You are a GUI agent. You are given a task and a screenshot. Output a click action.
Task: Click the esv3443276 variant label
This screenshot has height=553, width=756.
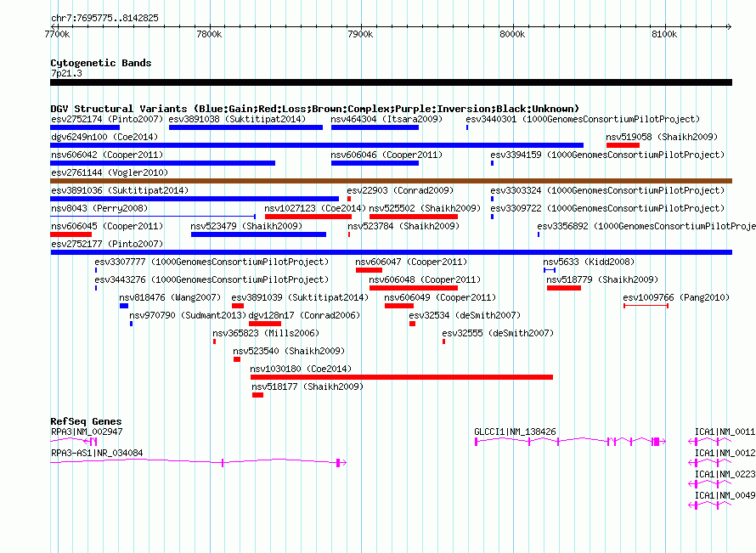point(212,279)
